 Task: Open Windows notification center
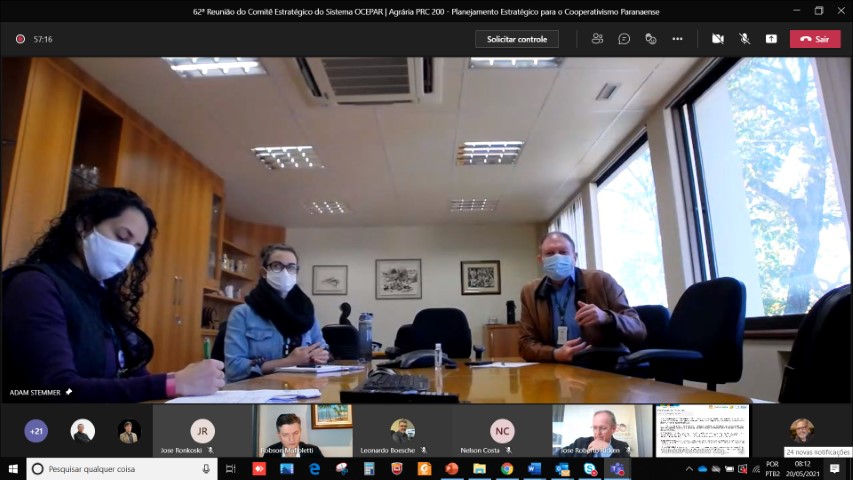[x=835, y=469]
